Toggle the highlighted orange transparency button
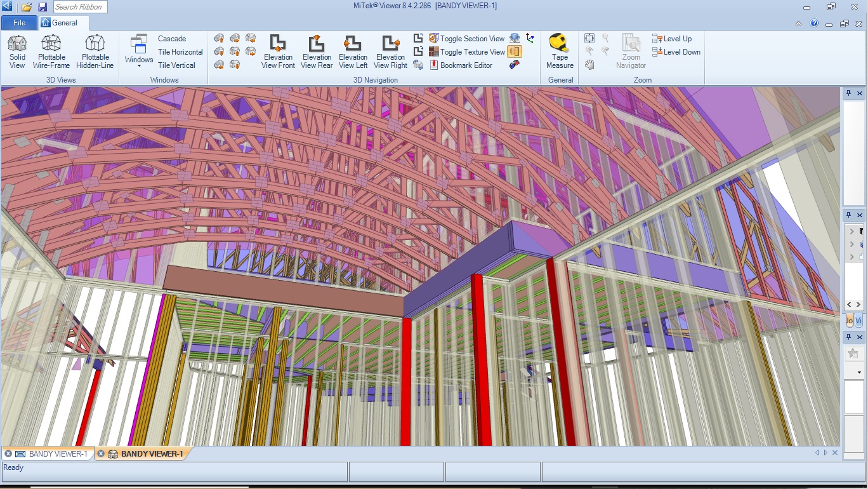 [515, 51]
